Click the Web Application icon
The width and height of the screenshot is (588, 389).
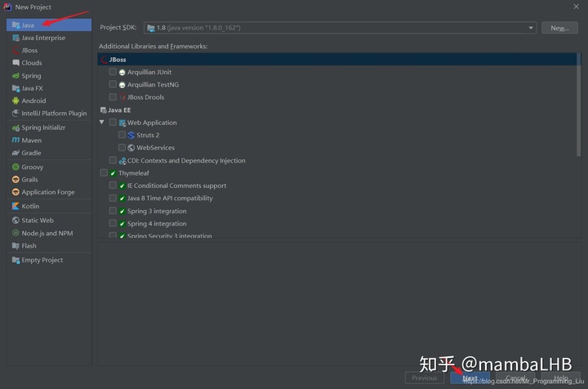[x=122, y=123]
